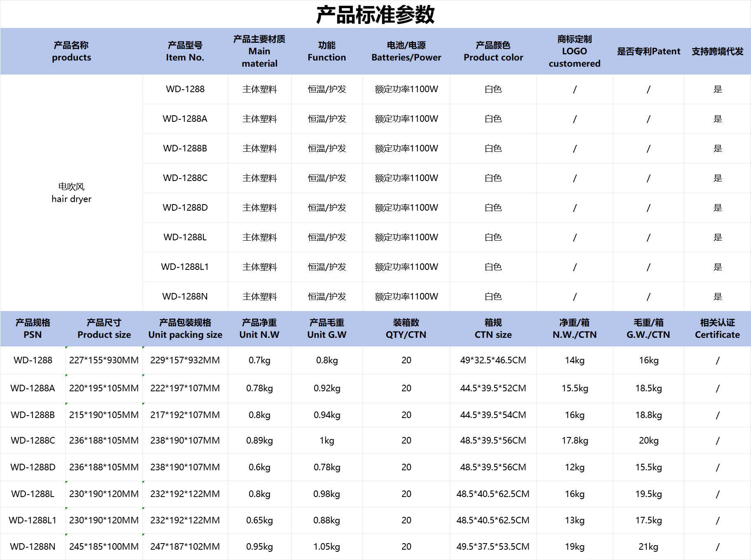The image size is (751, 560).
Task: Select PSN cell WD-1288N in lower table
Action: point(33,547)
